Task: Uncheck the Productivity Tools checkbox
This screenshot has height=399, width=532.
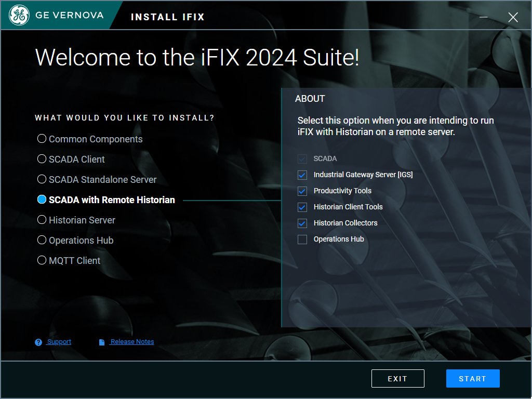Action: 302,191
